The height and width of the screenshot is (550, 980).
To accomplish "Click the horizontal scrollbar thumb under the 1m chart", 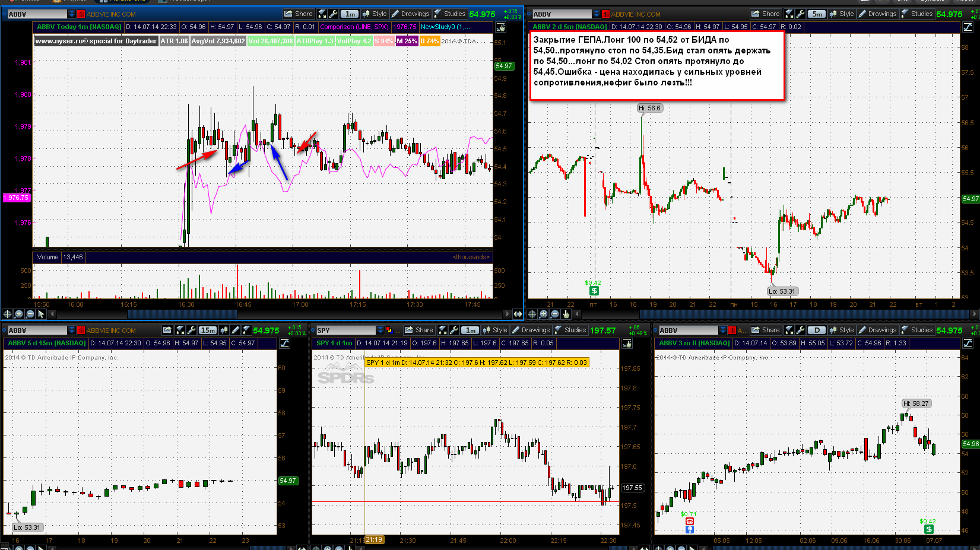I will 182,314.
